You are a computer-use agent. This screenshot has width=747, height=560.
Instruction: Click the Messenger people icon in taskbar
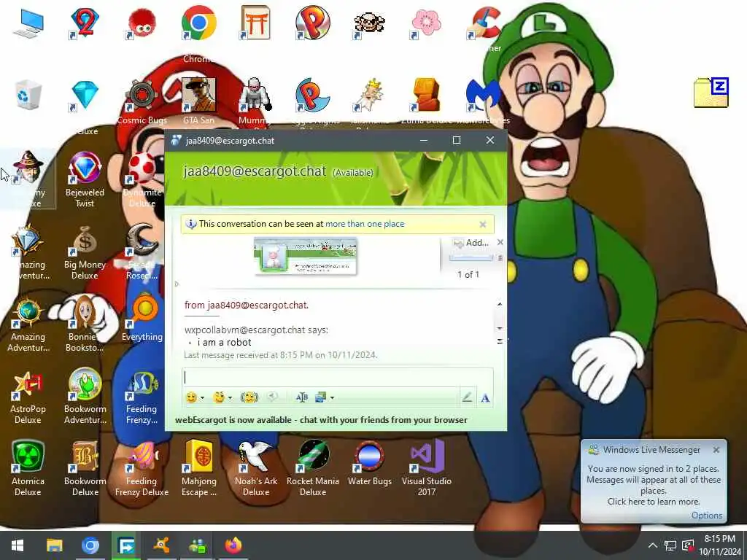click(x=197, y=545)
